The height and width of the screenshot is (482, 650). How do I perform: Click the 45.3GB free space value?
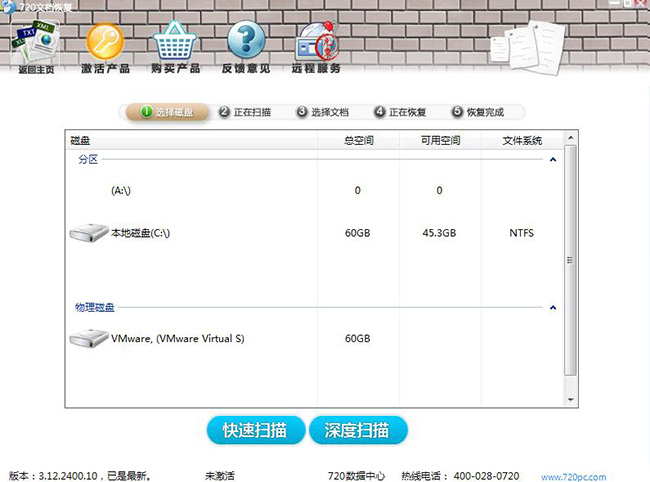pos(439,233)
